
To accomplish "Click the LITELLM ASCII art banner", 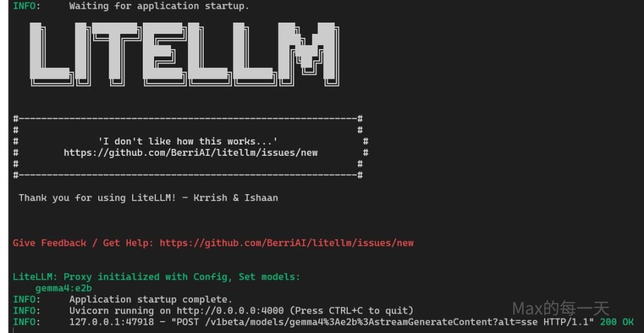I will (x=184, y=55).
